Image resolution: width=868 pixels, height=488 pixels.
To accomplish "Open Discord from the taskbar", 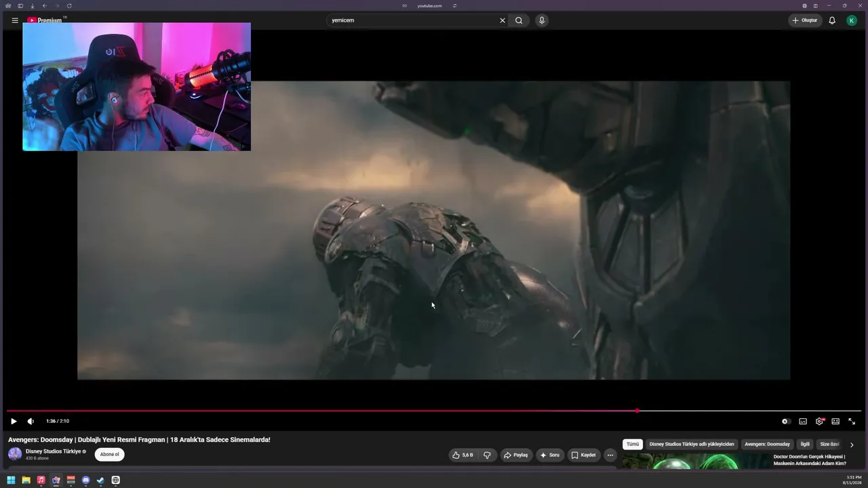I will tap(85, 480).
